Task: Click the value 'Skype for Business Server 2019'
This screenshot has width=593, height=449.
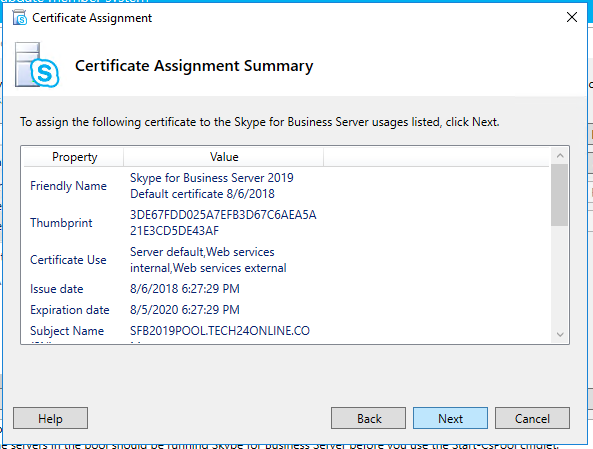Action: (212, 178)
